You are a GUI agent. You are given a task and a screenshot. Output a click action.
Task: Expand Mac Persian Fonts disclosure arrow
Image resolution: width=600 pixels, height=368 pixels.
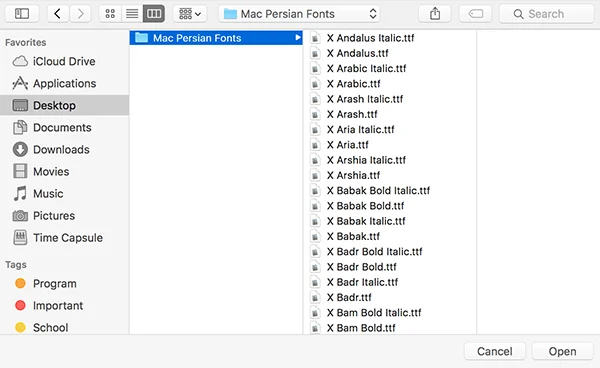pos(297,38)
